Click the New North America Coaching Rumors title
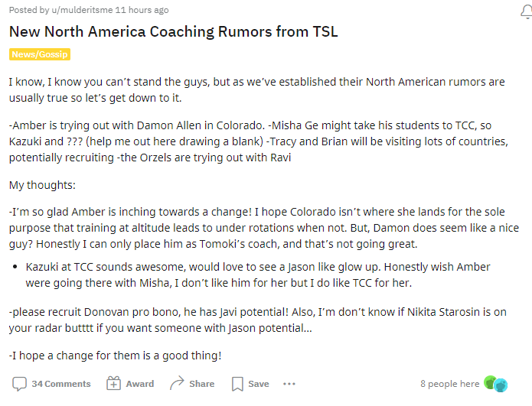 click(x=173, y=31)
